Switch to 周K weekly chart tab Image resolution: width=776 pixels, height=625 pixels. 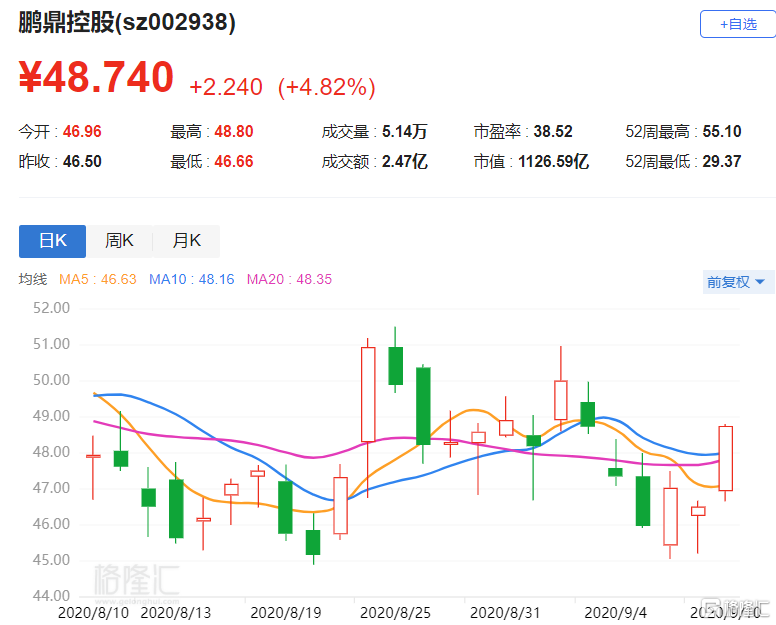tap(119, 241)
